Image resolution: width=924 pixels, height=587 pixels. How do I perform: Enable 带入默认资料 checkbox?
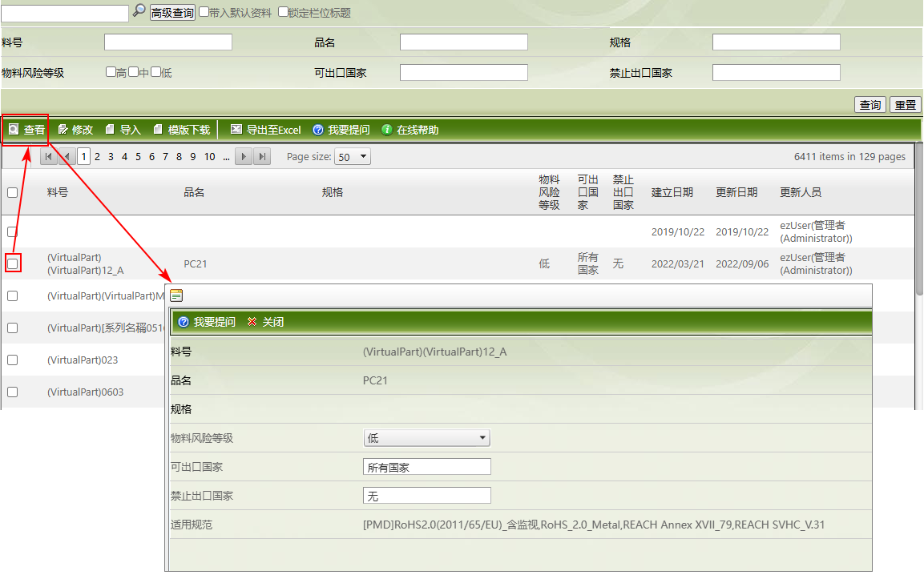click(x=204, y=12)
